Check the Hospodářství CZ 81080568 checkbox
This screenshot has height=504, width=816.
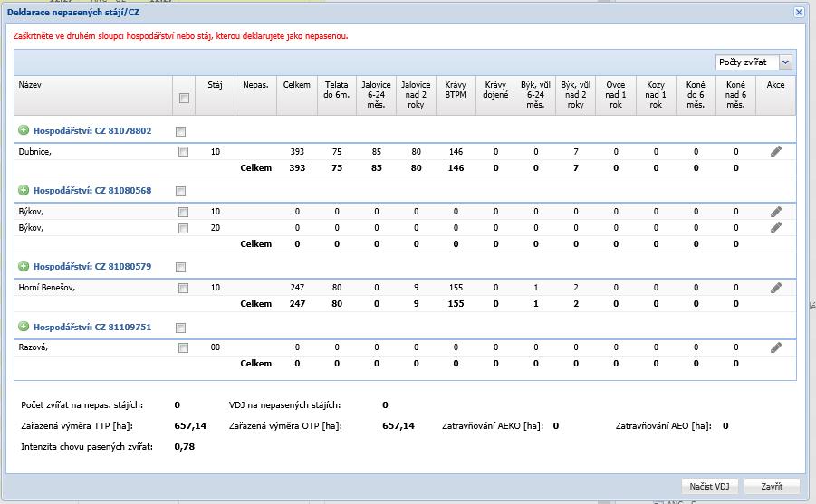pyautogui.click(x=180, y=192)
